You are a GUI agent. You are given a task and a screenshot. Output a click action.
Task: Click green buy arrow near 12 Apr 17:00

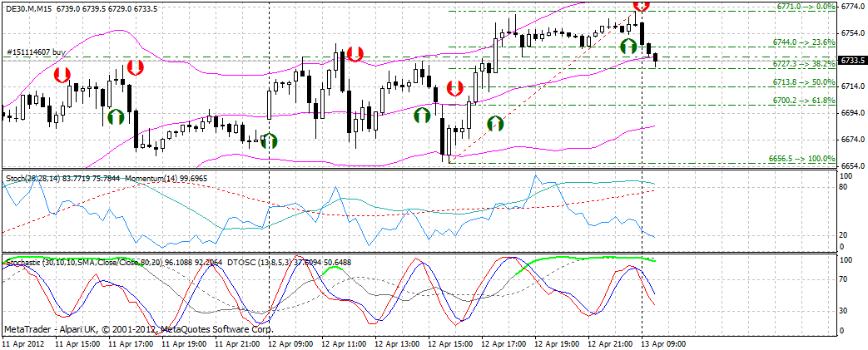click(495, 123)
